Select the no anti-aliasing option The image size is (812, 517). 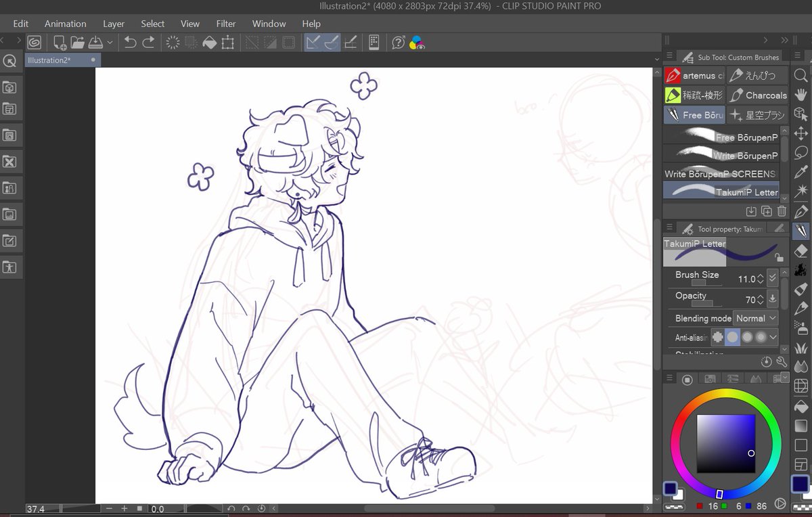[717, 336]
